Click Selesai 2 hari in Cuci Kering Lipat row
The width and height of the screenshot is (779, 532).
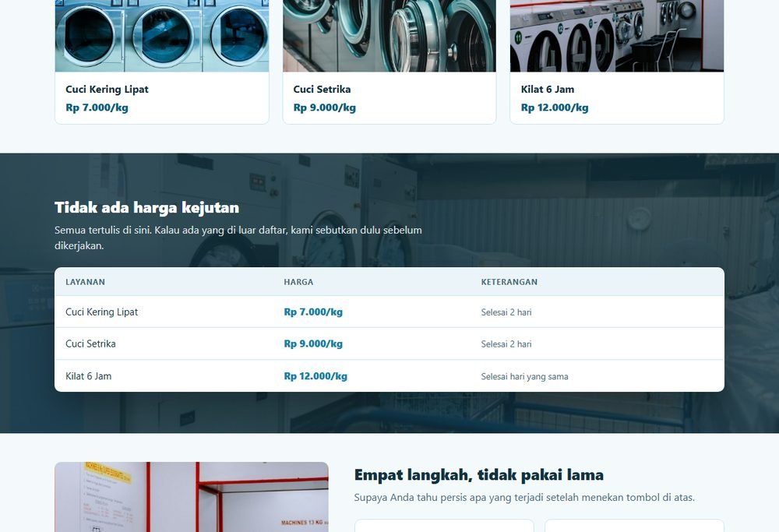point(506,312)
